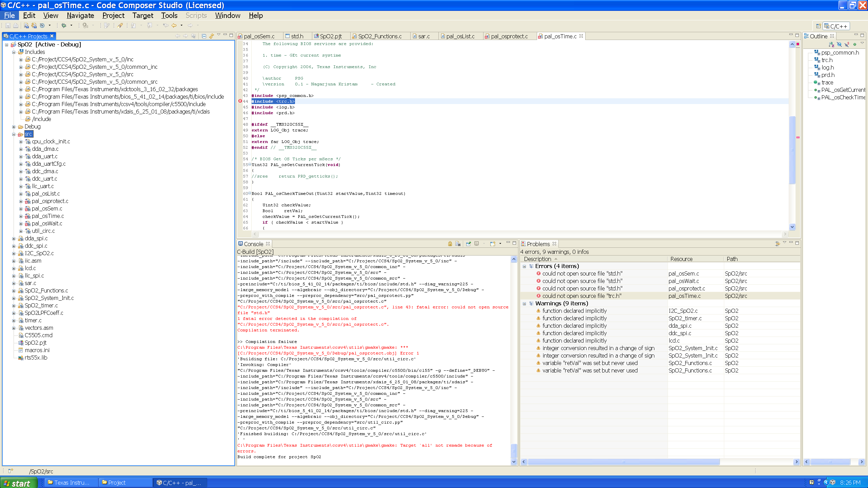This screenshot has height=488, width=868.
Task: Click the Sort alphabetically icon in Outline
Action: pyautogui.click(x=831, y=44)
